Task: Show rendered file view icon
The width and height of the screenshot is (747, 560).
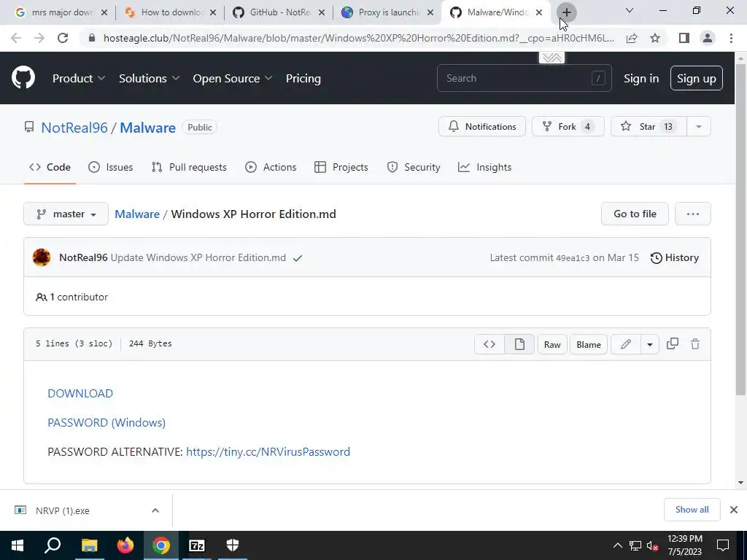Action: pos(519,344)
